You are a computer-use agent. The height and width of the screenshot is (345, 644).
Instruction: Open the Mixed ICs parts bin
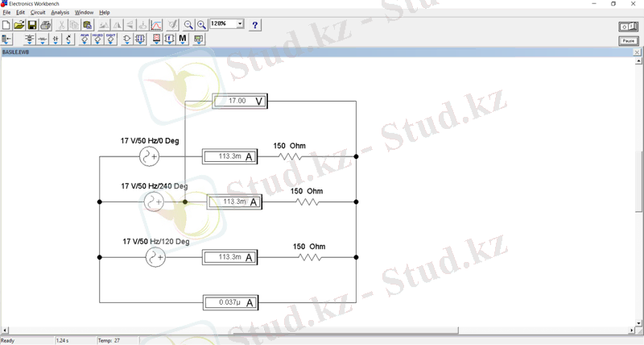coord(97,39)
